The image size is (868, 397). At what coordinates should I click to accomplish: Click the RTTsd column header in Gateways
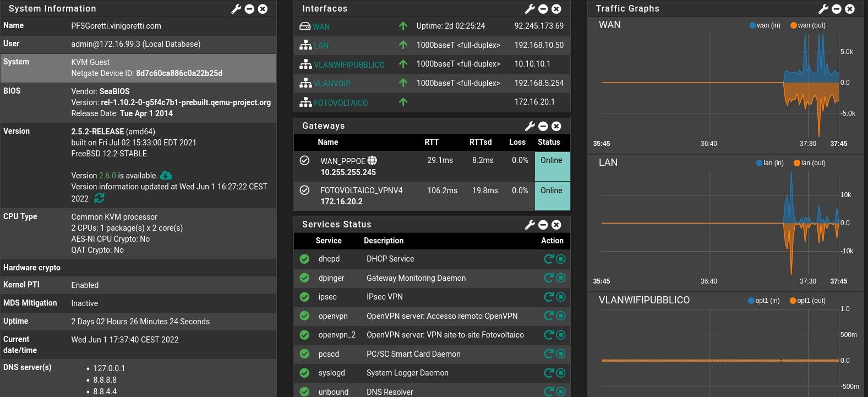[x=481, y=142]
